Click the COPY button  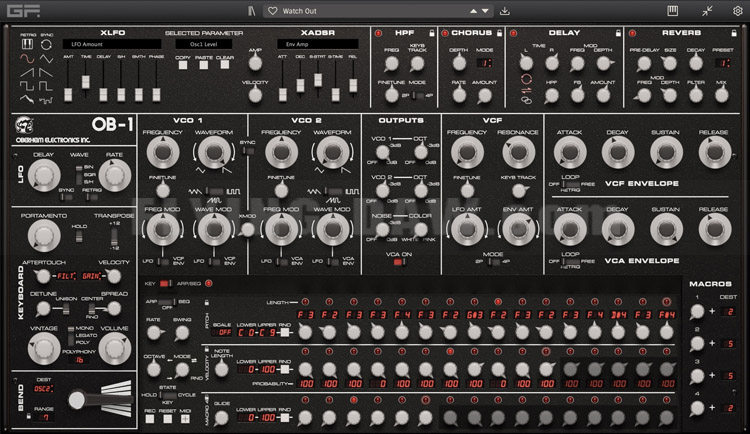click(183, 65)
